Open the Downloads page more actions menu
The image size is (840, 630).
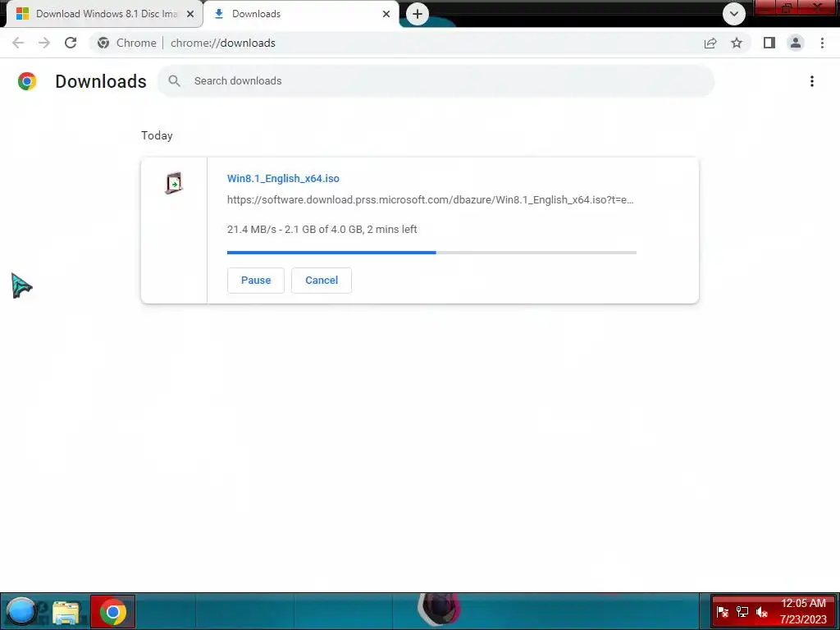(x=812, y=81)
